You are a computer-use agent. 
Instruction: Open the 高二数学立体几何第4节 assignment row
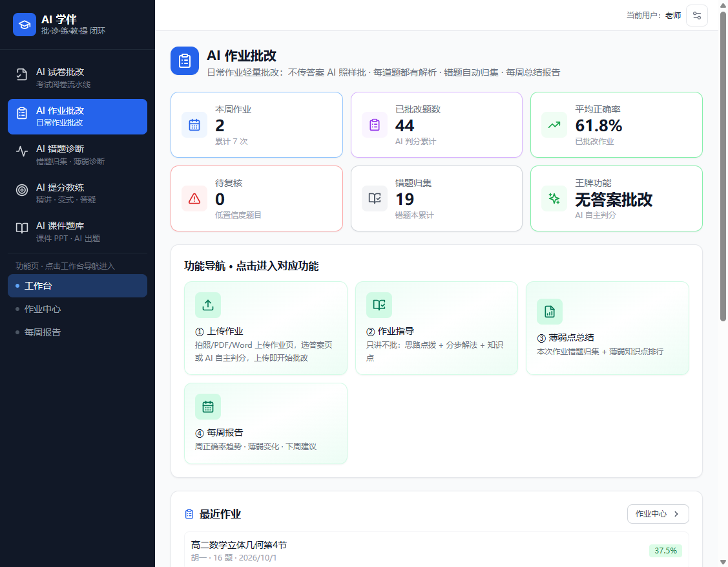point(437,550)
